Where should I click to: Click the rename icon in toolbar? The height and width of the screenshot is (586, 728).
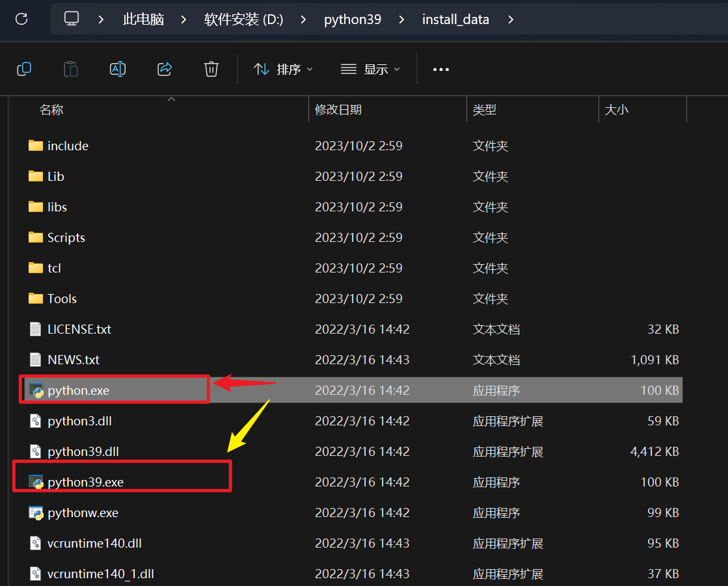tap(118, 69)
